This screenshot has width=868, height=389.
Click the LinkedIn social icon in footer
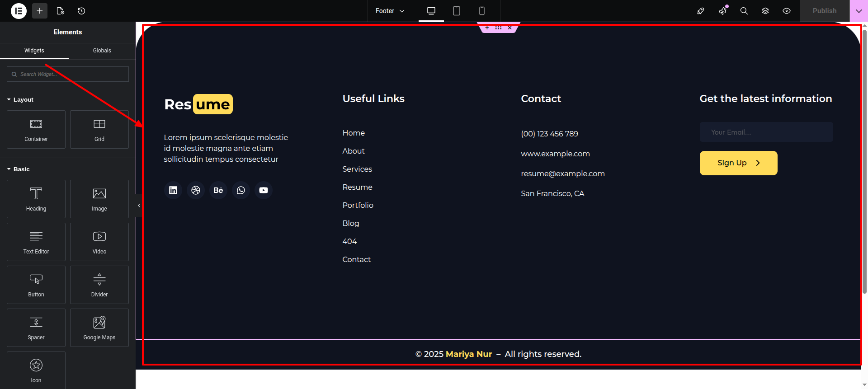(173, 190)
